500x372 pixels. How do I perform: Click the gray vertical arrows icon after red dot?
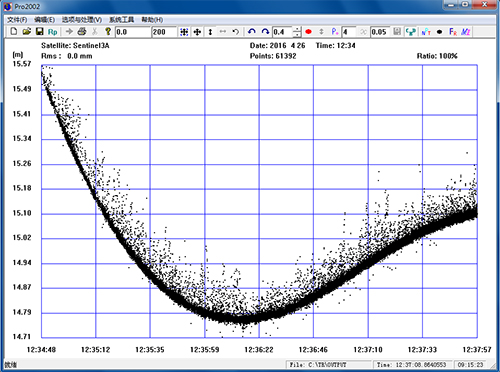coord(321,32)
